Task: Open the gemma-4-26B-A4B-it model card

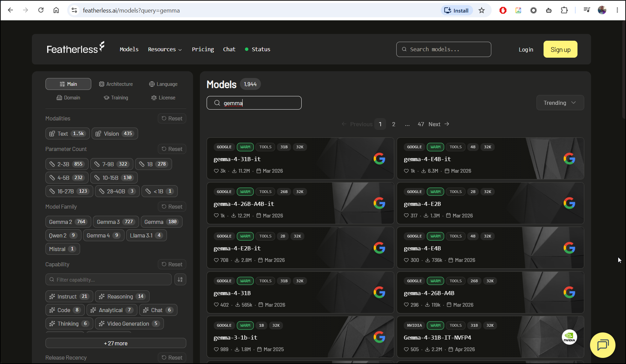Action: pos(300,203)
